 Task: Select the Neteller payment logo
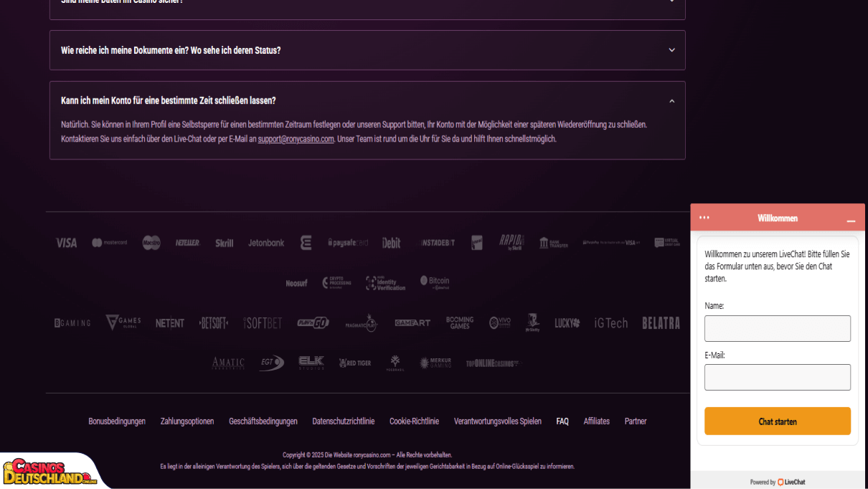[188, 243]
